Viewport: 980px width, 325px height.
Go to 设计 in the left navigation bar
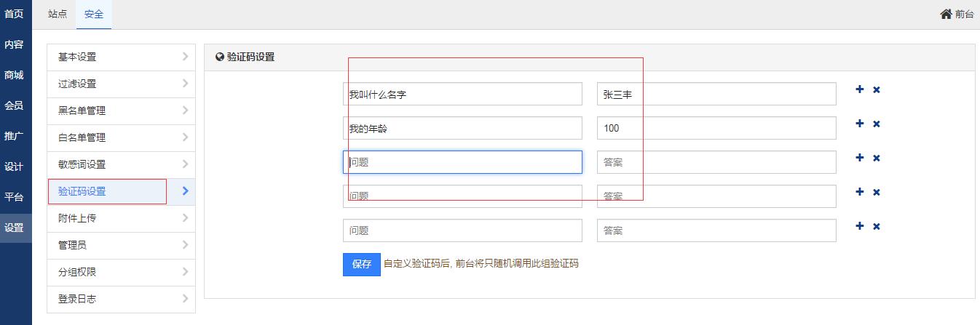pyautogui.click(x=14, y=166)
